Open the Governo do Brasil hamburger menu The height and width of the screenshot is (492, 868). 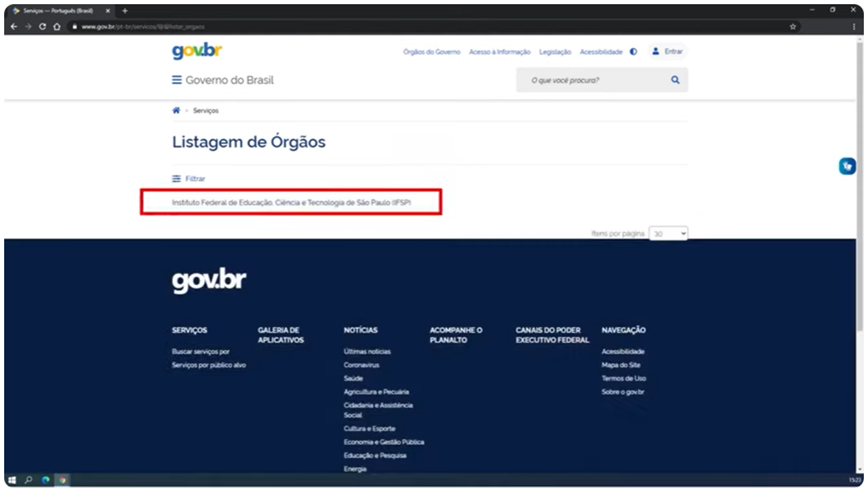177,80
